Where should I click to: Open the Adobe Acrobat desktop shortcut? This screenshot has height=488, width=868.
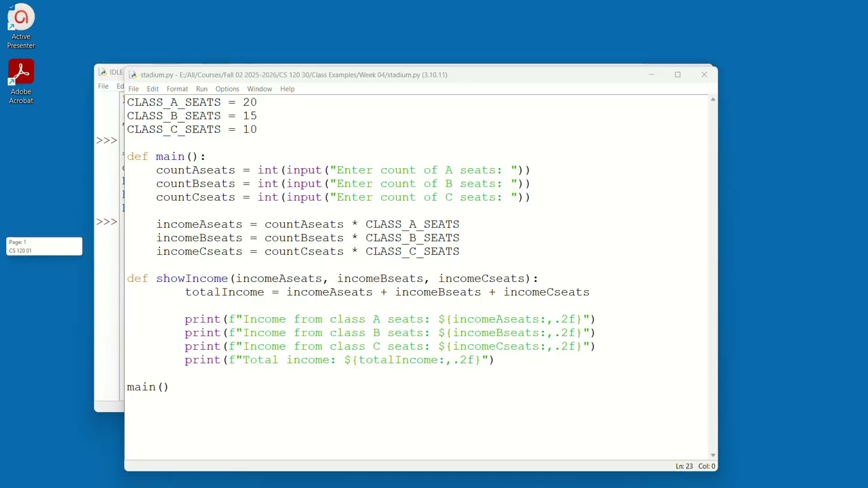coord(21,82)
